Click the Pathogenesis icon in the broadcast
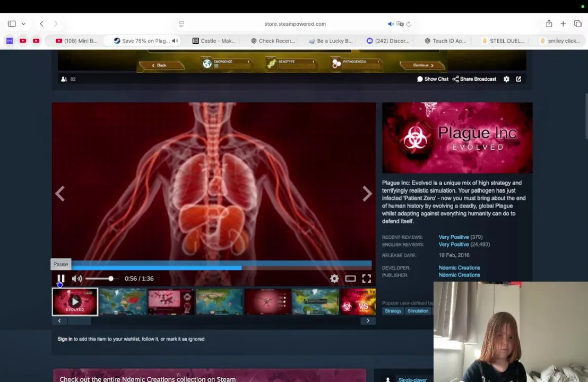The width and height of the screenshot is (588, 382). pos(336,64)
